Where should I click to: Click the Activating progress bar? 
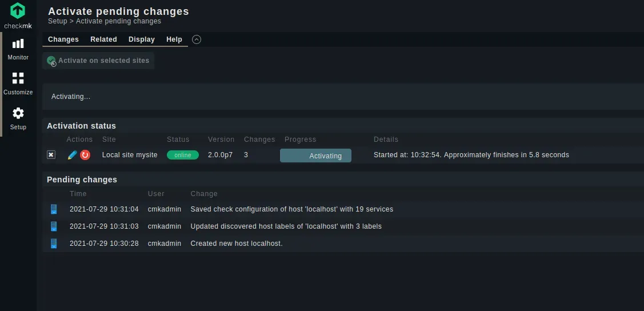point(315,155)
